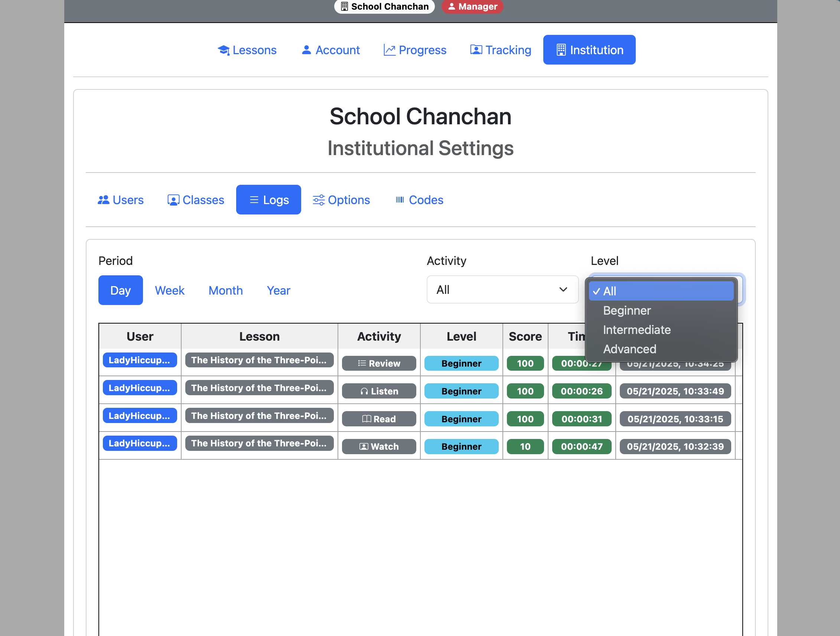Click the Review list icon in first row
The width and height of the screenshot is (840, 636).
tap(362, 363)
